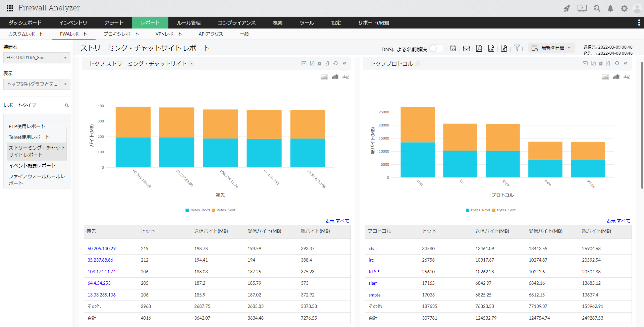The image size is (644, 327).
Task: Expand the display Top 5 dropdown
Action: [37, 84]
